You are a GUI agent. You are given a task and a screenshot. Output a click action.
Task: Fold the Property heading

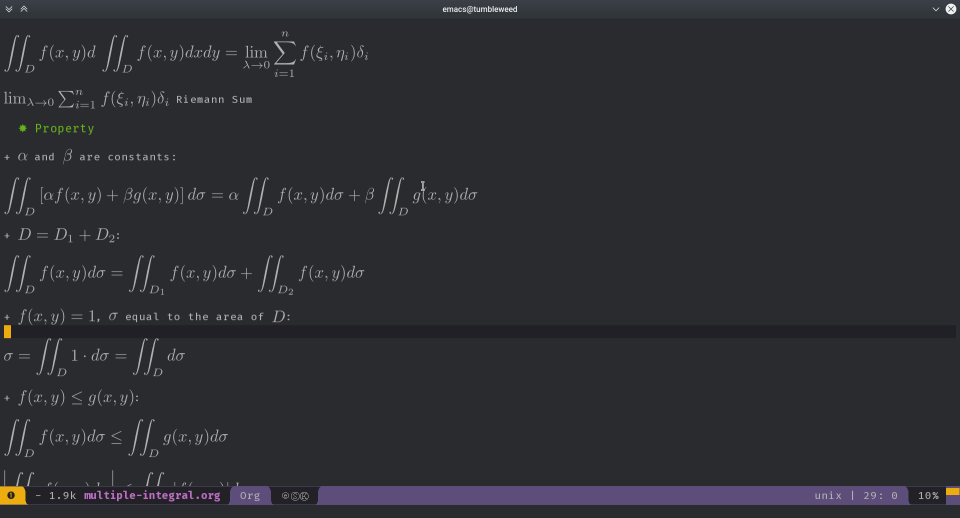click(x=64, y=129)
